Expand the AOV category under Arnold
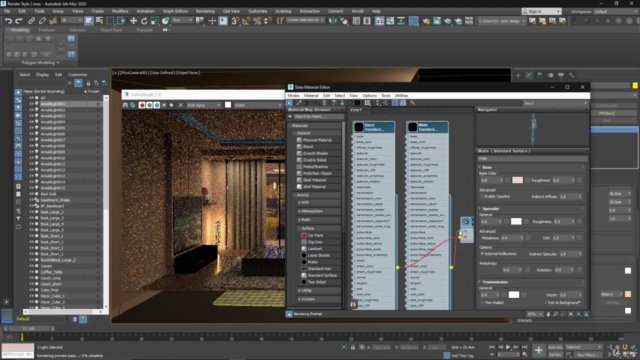The height and width of the screenshot is (360, 640). click(299, 202)
